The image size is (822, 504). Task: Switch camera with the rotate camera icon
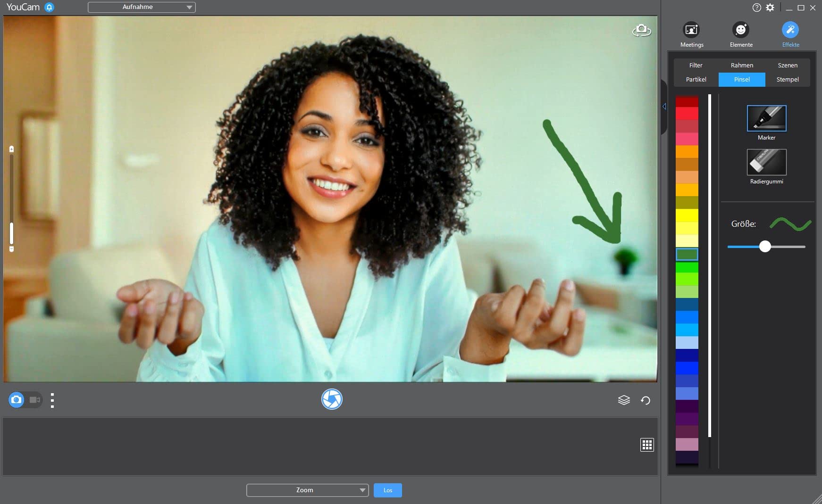[x=641, y=30]
